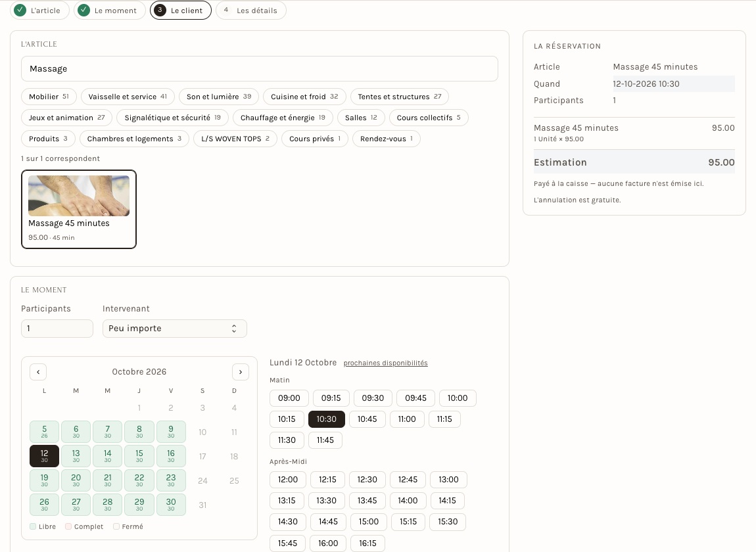Click the L'article step checkmark icon
This screenshot has height=552, width=756.
click(20, 10)
